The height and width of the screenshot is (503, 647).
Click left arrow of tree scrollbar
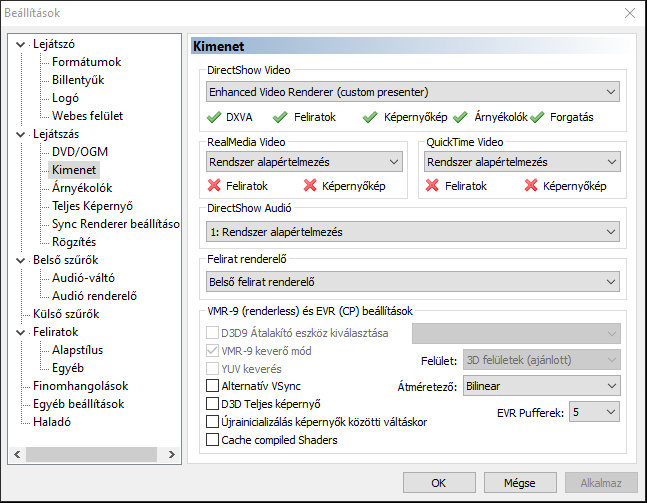tap(17, 455)
